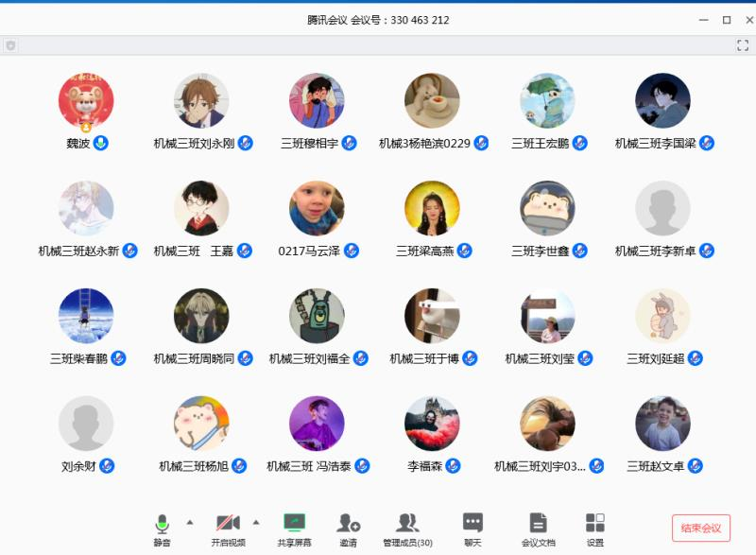The image size is (756, 555).
Task: Turn on the camera (开启视频)
Action: [228, 523]
